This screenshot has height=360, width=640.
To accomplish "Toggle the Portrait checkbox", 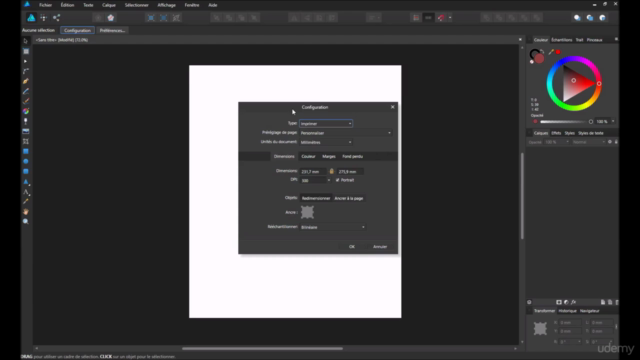I will point(338,180).
